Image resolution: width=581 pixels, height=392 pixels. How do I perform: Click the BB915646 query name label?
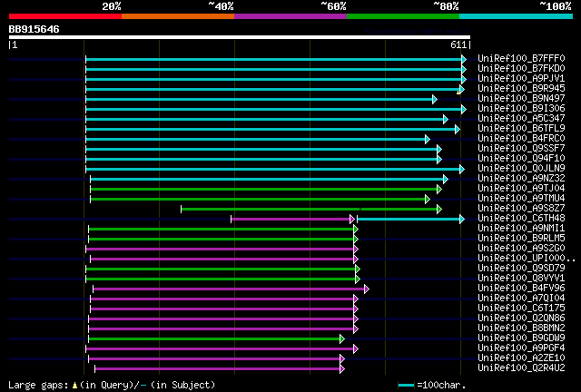(34, 29)
